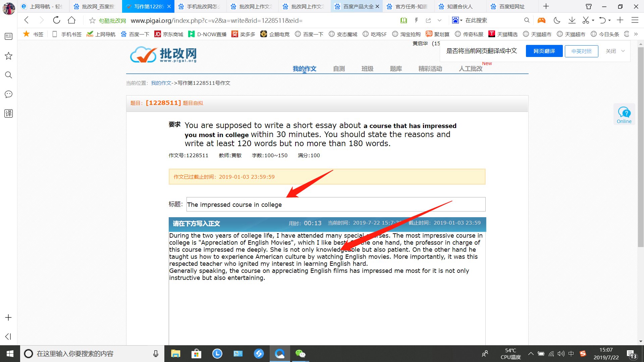Switch to 百度产品大全 tab

pyautogui.click(x=356, y=6)
